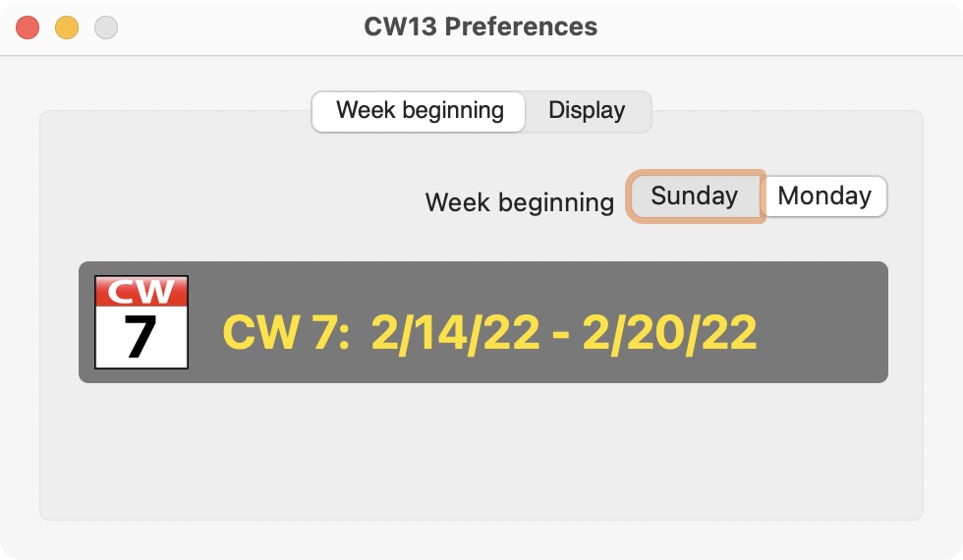The image size is (963, 560).
Task: Click the end date 2/20/22
Action: coord(669,333)
